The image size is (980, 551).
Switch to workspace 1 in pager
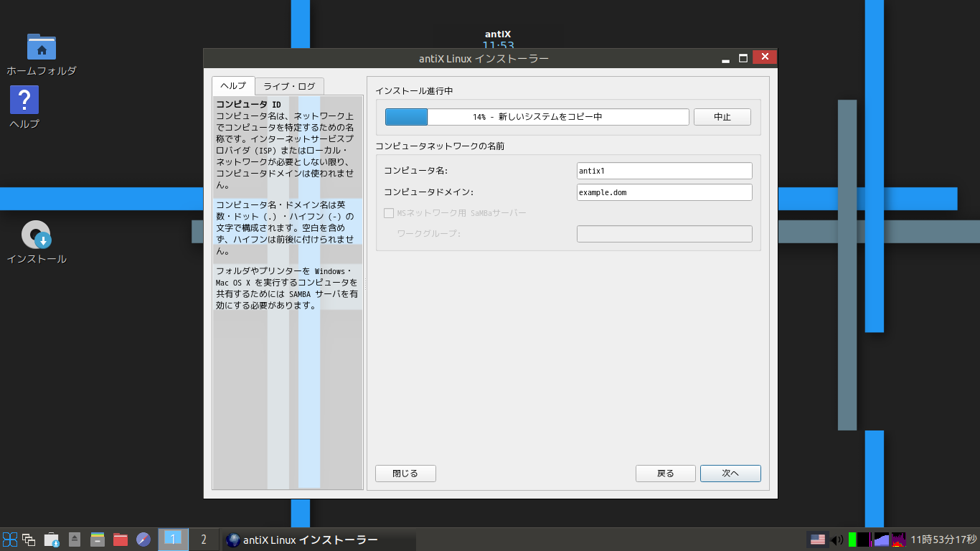pos(173,540)
